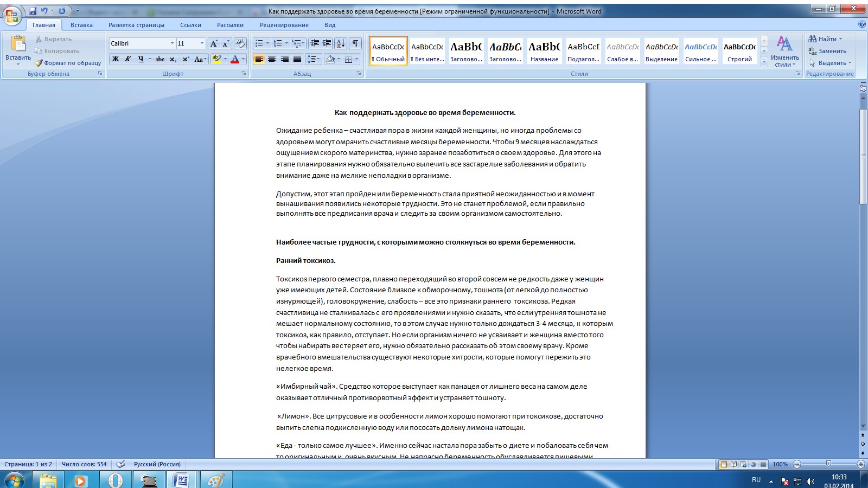Screen dimensions: 868x488
Task: Toggle bold formatting (Ж)
Action: pos(116,59)
